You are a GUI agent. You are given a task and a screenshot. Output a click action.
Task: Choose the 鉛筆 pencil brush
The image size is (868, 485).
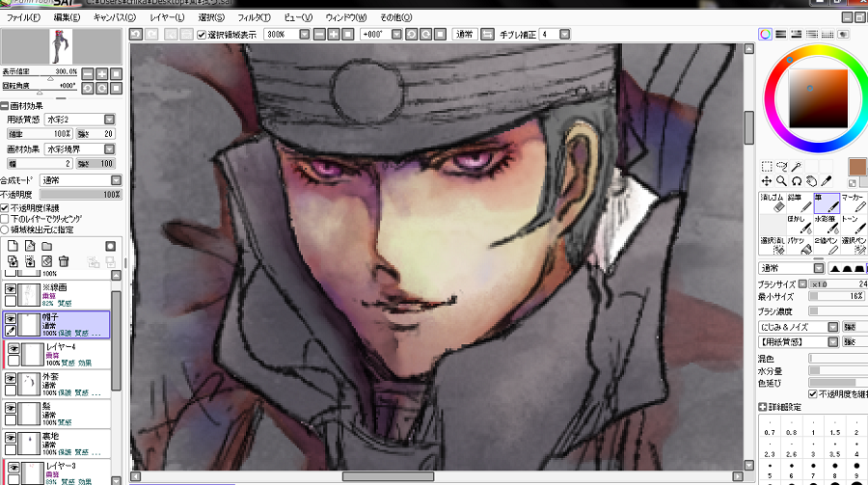coord(800,203)
